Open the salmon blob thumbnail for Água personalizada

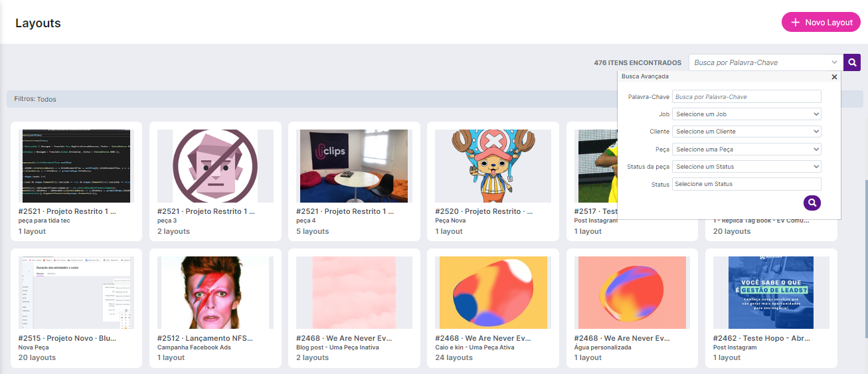click(632, 292)
